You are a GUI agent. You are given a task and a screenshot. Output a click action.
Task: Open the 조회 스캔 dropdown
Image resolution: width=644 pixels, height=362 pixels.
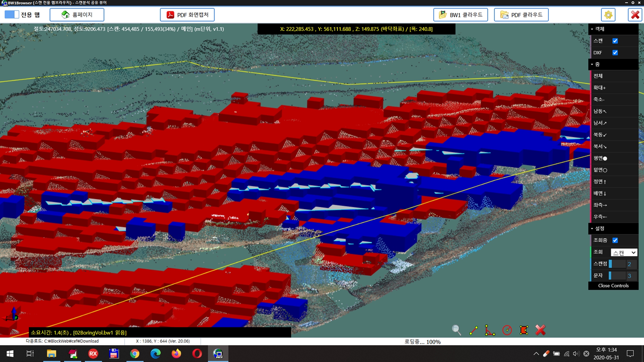pos(624,252)
